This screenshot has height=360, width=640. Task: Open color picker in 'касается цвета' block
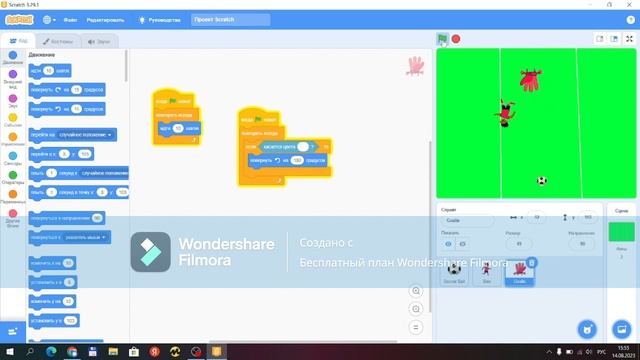[303, 147]
